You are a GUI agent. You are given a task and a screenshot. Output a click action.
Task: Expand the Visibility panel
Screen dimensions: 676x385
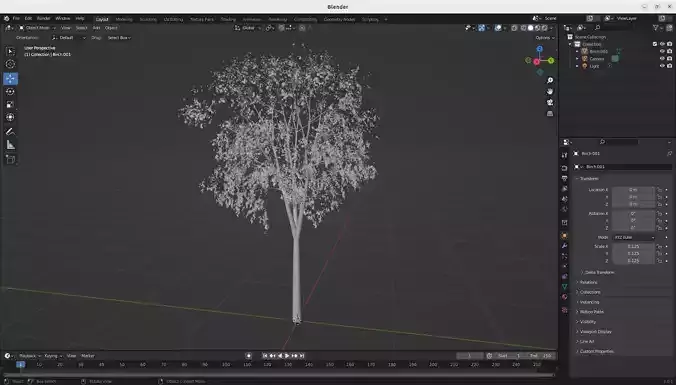pyautogui.click(x=588, y=322)
